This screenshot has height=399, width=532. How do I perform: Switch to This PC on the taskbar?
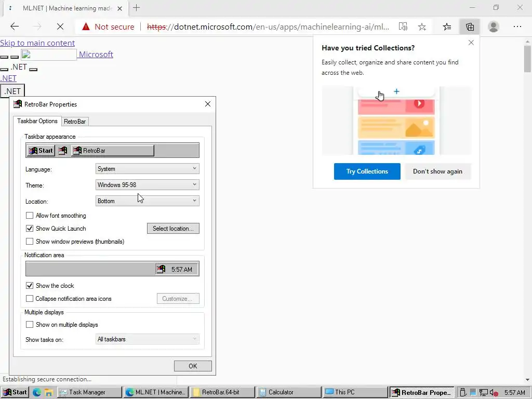[355, 392]
